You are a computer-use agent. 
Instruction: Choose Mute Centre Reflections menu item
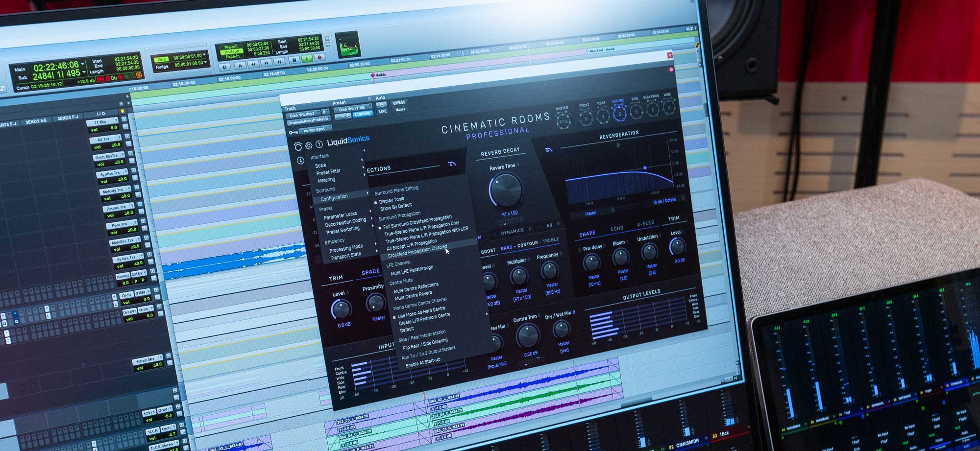tap(416, 287)
